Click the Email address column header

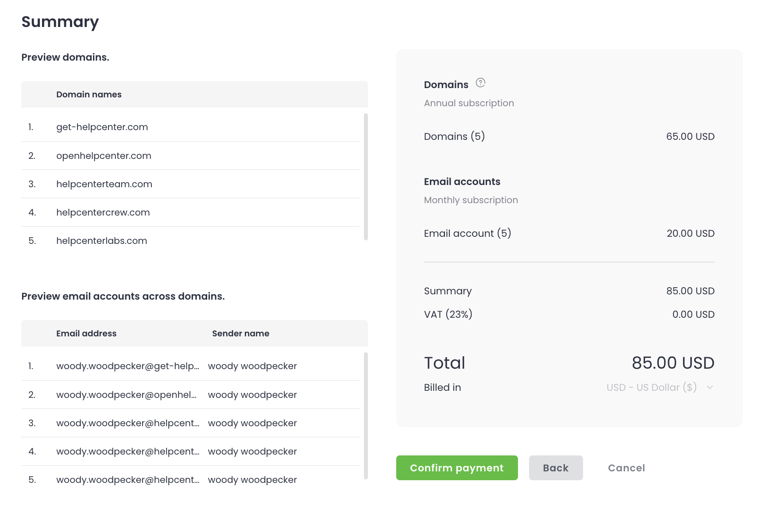(86, 333)
